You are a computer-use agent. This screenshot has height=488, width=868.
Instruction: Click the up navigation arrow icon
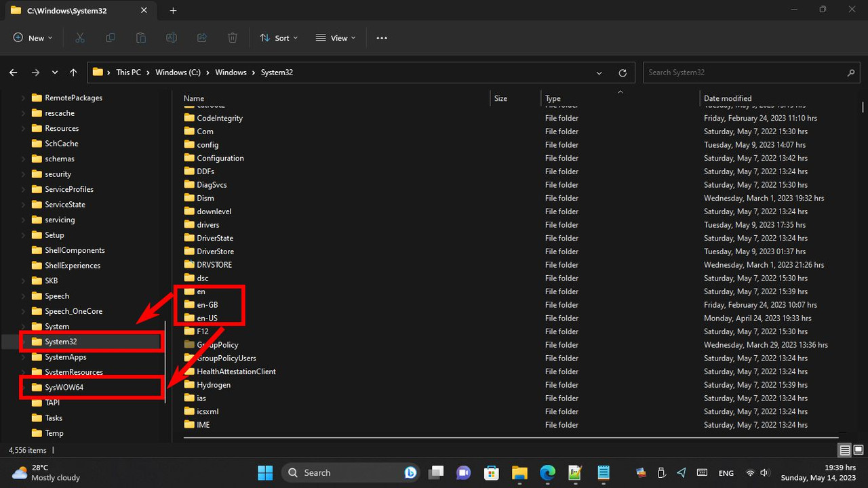(x=73, y=73)
